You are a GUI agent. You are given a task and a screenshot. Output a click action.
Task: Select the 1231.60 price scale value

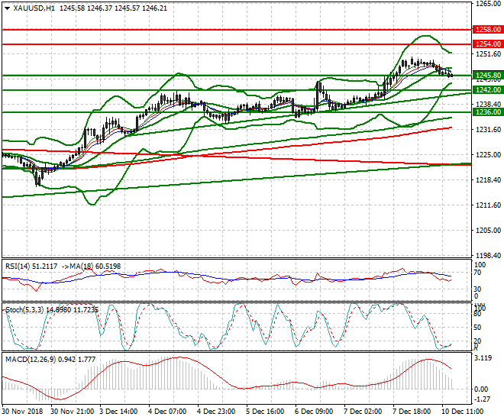[488, 130]
